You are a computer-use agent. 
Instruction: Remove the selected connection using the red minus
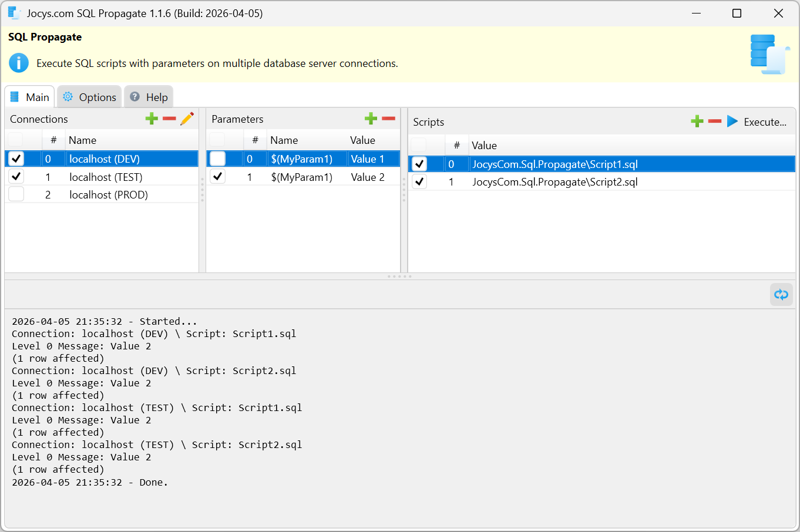tap(169, 119)
